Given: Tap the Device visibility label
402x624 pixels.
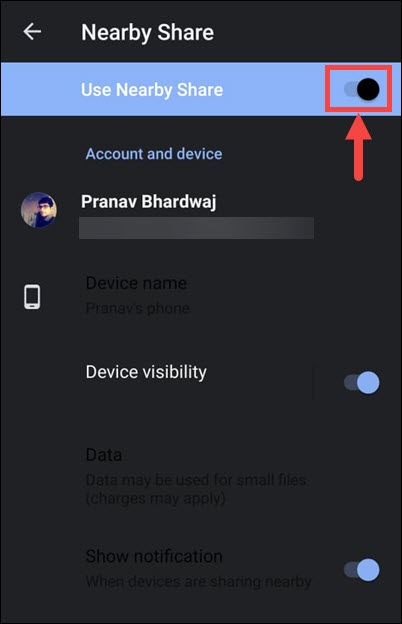Looking at the screenshot, I should click(x=146, y=372).
